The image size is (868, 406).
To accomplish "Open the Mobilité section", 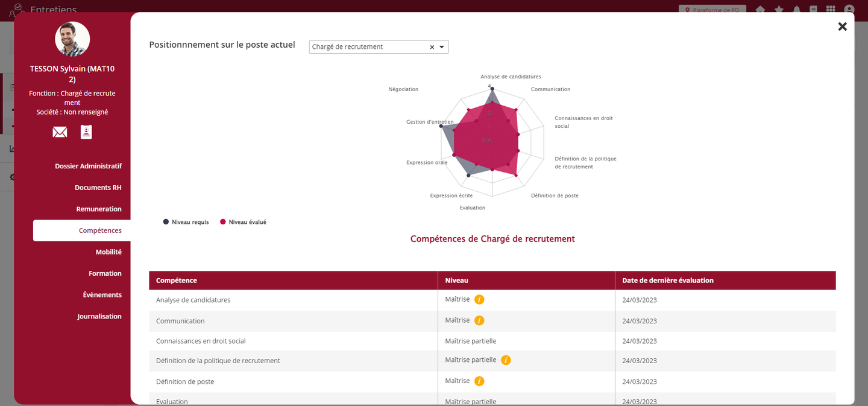I will (108, 252).
